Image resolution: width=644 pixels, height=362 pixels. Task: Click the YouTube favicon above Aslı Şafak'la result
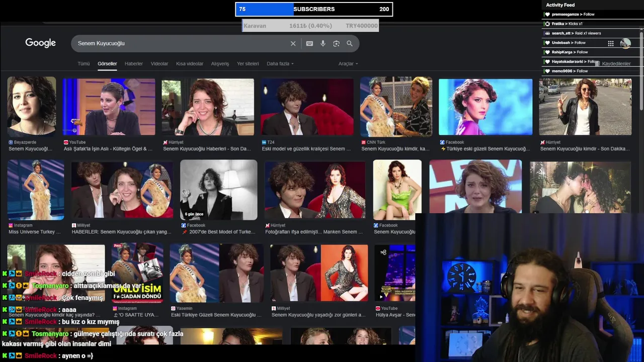(x=66, y=142)
